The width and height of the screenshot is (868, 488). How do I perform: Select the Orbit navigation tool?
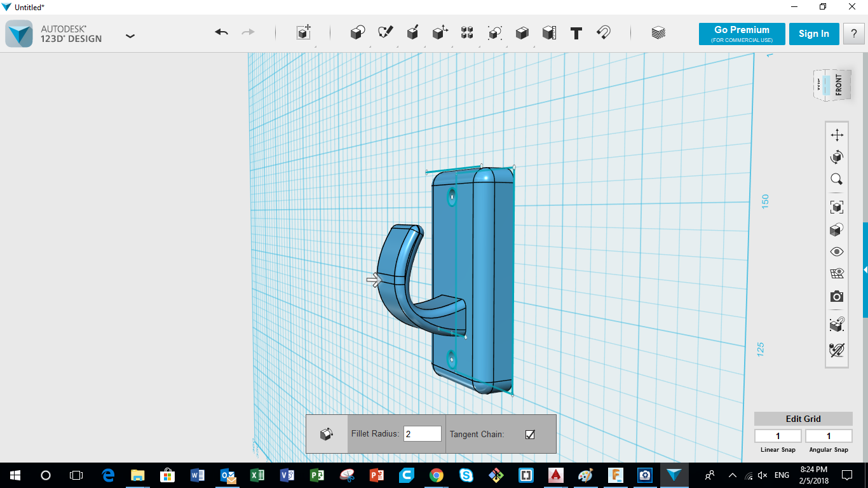[x=837, y=157]
